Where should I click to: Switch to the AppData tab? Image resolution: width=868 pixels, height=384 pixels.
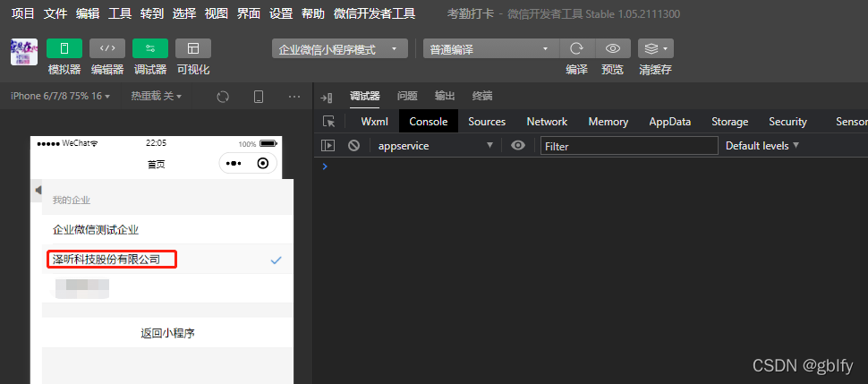coord(670,122)
